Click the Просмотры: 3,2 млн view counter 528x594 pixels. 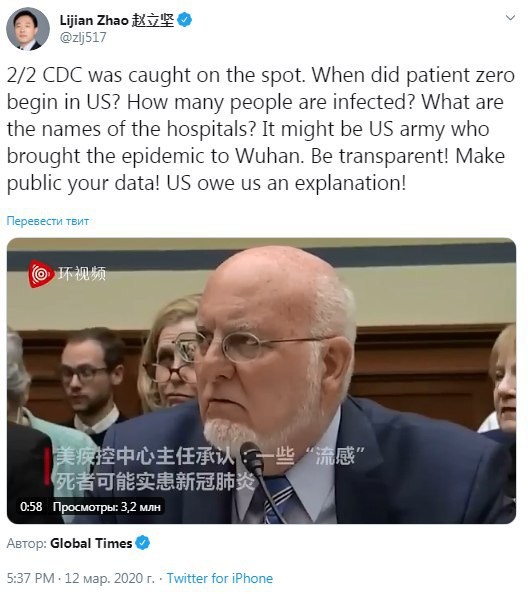click(x=107, y=507)
